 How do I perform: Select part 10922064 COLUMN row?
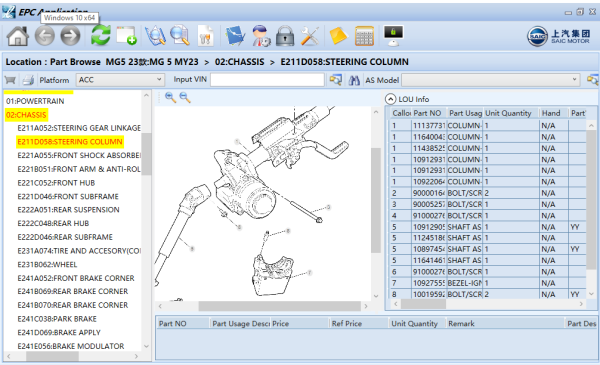488,182
